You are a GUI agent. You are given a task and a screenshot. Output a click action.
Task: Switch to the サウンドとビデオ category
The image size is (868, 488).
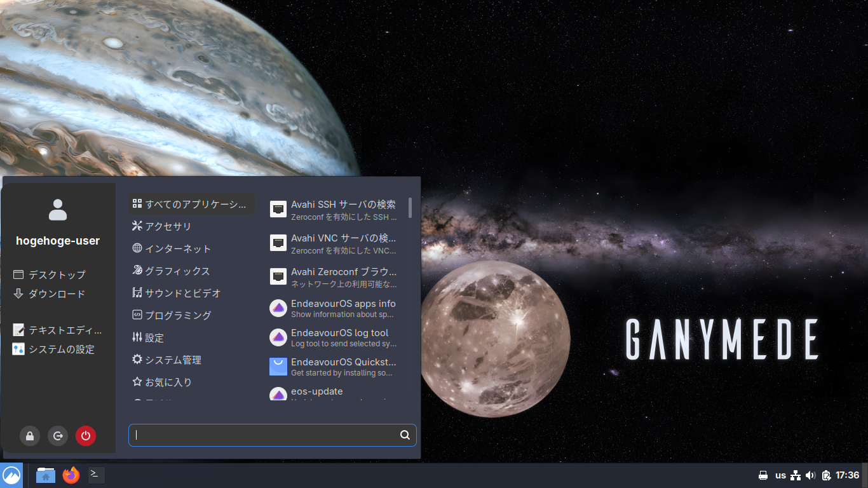[191, 293]
